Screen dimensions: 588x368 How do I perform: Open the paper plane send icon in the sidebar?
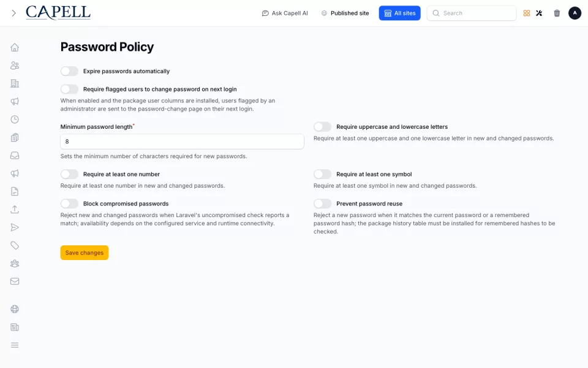pyautogui.click(x=15, y=228)
